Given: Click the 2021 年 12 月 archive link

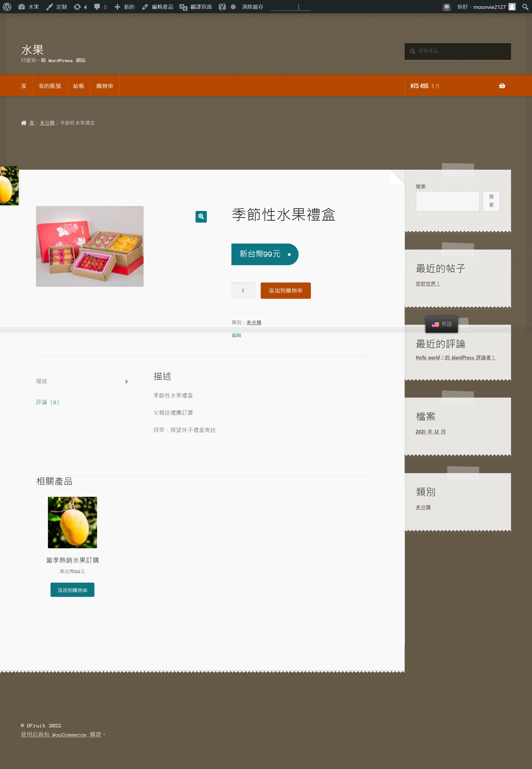Looking at the screenshot, I should (430, 431).
